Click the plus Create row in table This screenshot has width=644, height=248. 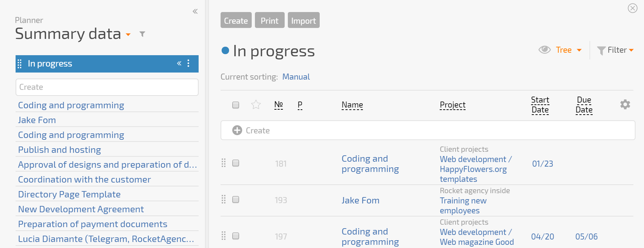pos(428,131)
